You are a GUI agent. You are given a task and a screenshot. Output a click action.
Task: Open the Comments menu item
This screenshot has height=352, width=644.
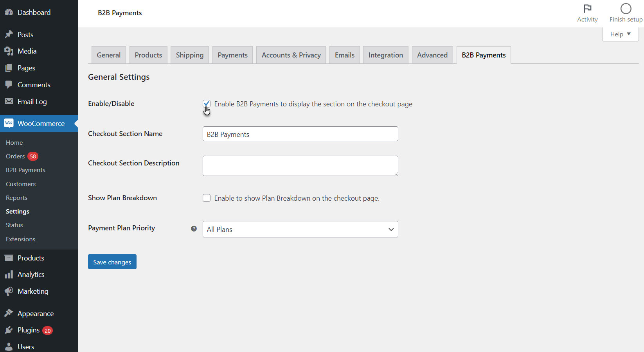pyautogui.click(x=39, y=85)
